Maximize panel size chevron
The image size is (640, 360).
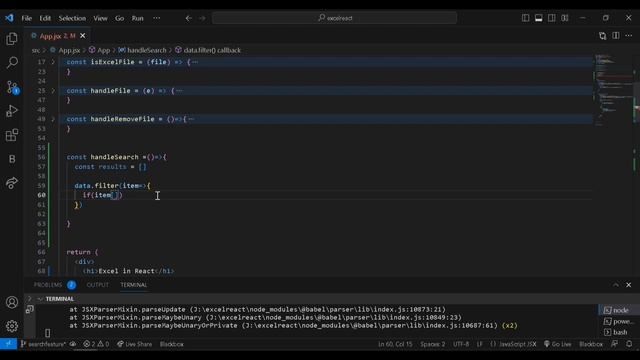click(616, 285)
